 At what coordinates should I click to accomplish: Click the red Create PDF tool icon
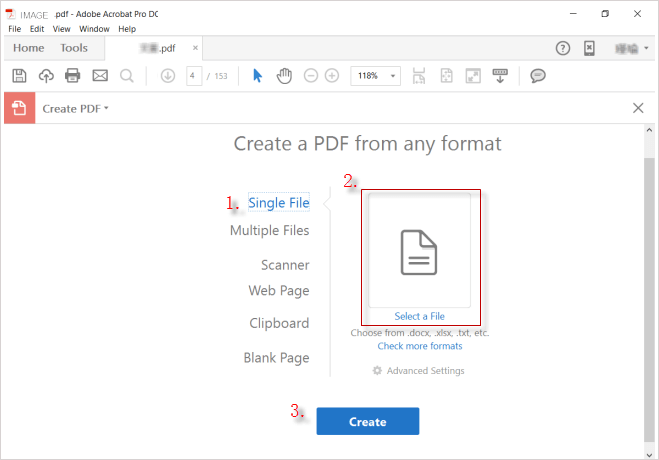click(x=19, y=108)
